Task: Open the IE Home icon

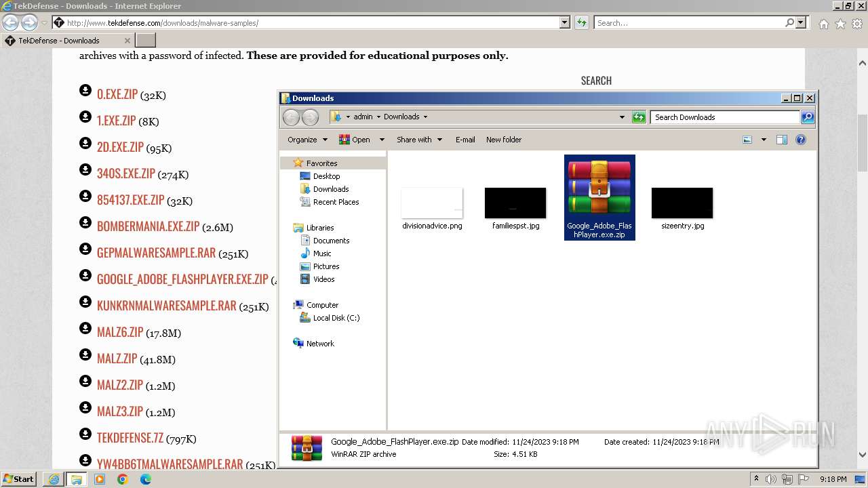Action: [823, 24]
